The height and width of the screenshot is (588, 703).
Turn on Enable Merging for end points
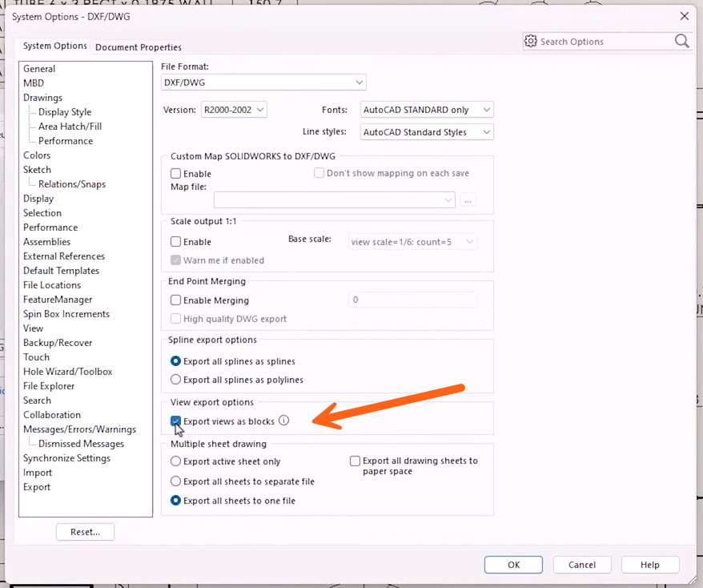pyautogui.click(x=176, y=300)
